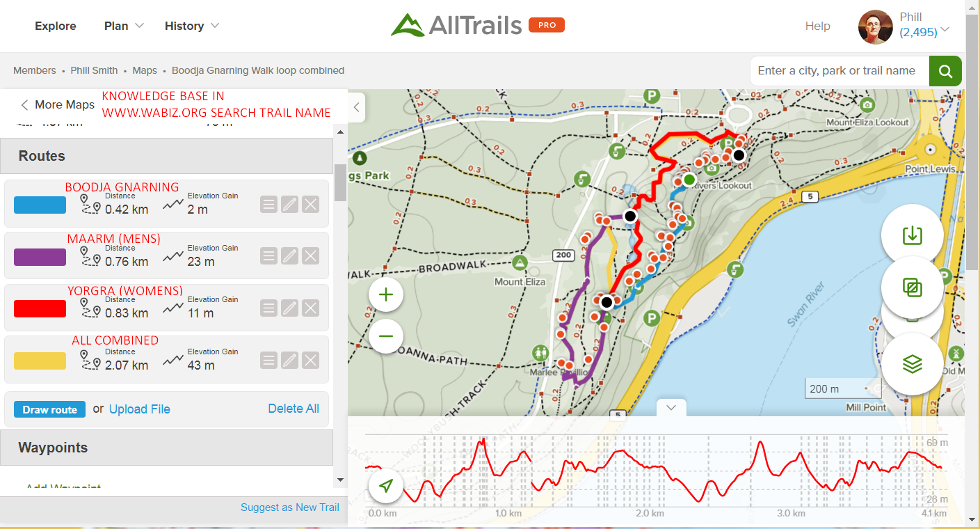Viewport: 980px width, 529px height.
Task: Click the Phill Smith breadcrumb
Action: 94,70
